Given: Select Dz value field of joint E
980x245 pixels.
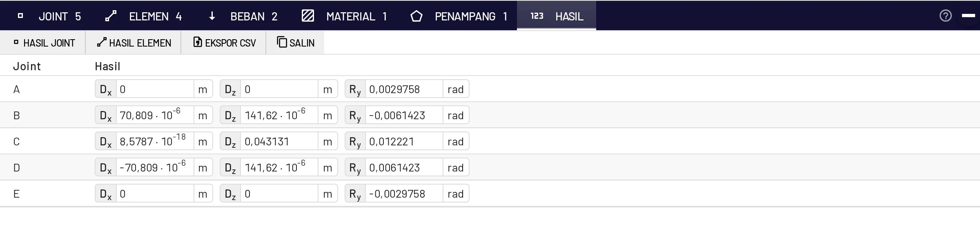Looking at the screenshot, I should [279, 194].
